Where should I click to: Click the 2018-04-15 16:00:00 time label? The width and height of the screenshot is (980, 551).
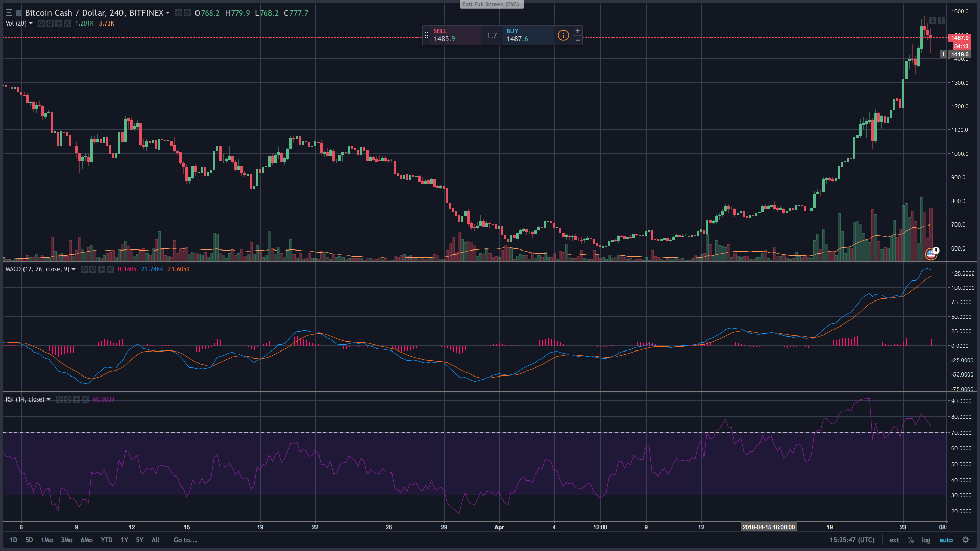tap(768, 527)
